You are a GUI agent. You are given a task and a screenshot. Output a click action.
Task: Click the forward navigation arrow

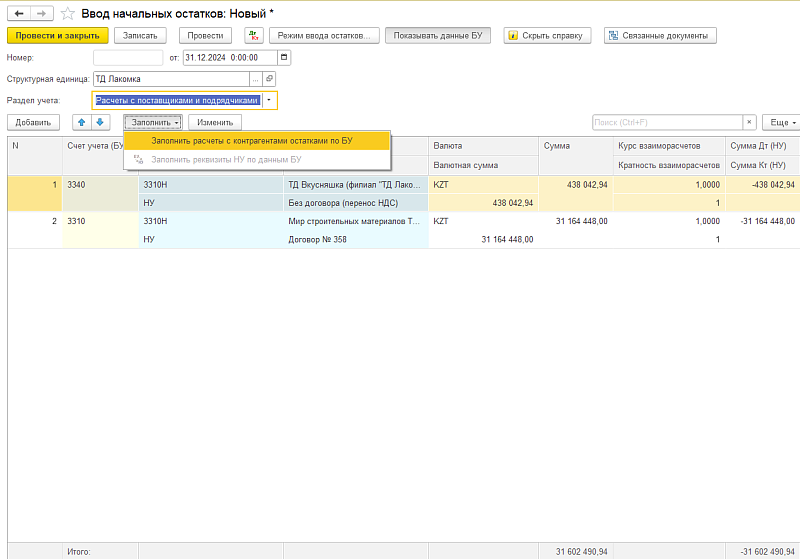[x=41, y=13]
